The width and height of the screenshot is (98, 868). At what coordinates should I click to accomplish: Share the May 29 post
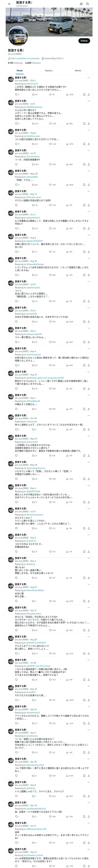tap(89, 185)
